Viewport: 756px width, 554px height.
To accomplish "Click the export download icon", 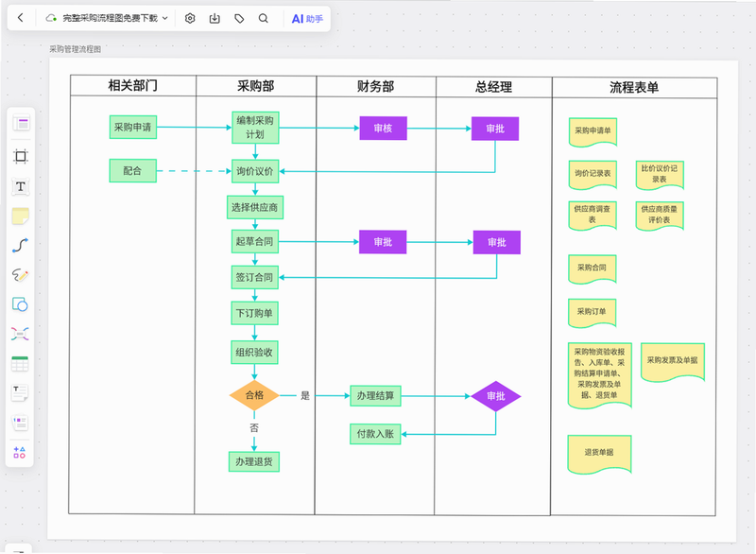I will tap(215, 18).
